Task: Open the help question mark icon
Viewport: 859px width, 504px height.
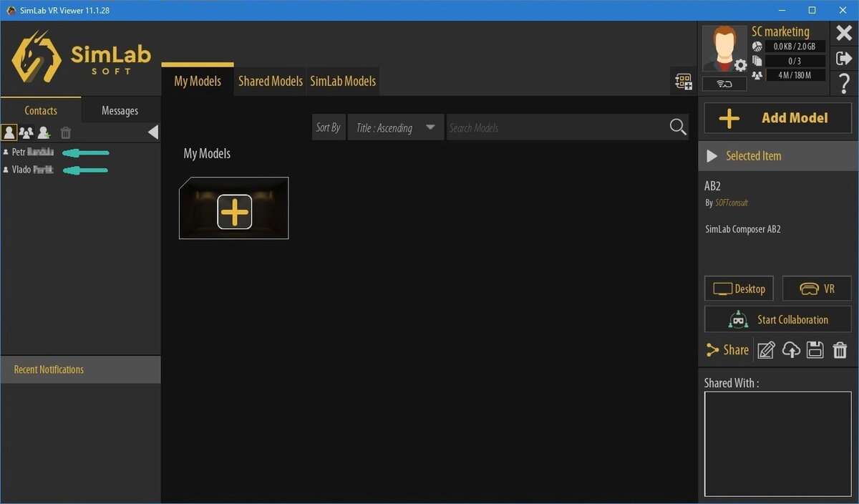Action: (x=844, y=84)
